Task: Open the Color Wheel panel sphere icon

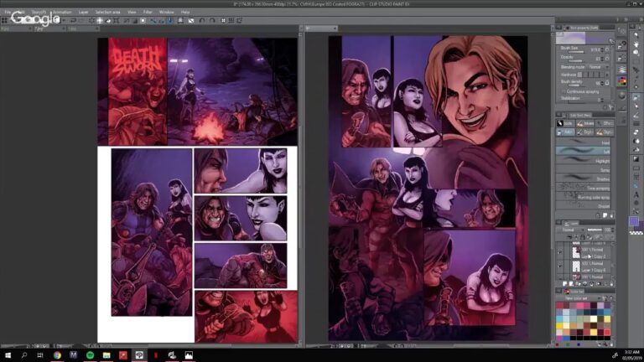Action: (622, 96)
